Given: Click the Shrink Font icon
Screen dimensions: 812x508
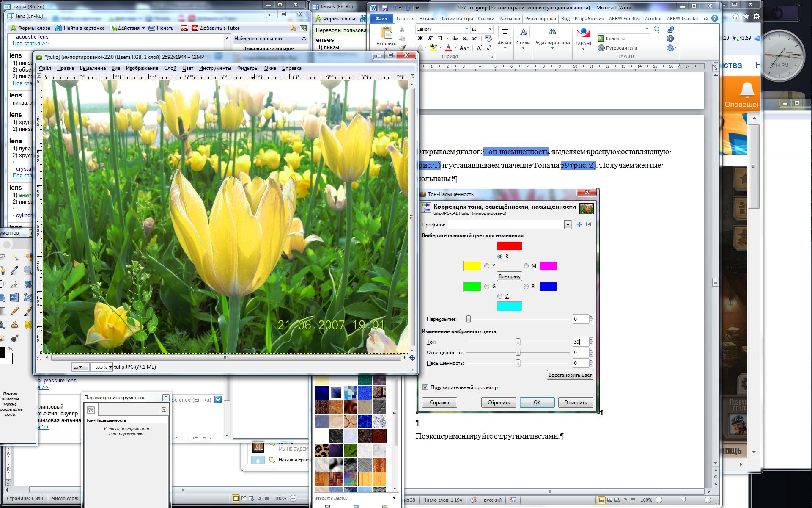Looking at the screenshot, I should click(488, 48).
